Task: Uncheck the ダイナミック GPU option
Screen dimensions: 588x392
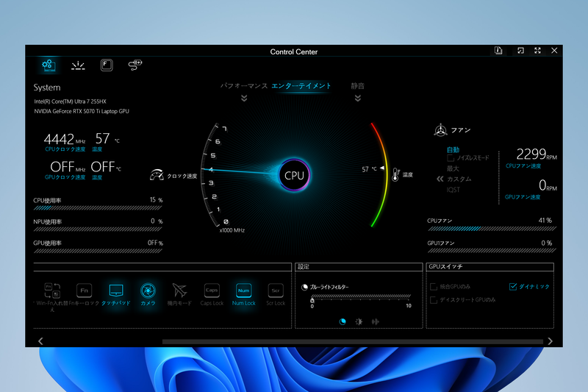Action: coord(513,287)
